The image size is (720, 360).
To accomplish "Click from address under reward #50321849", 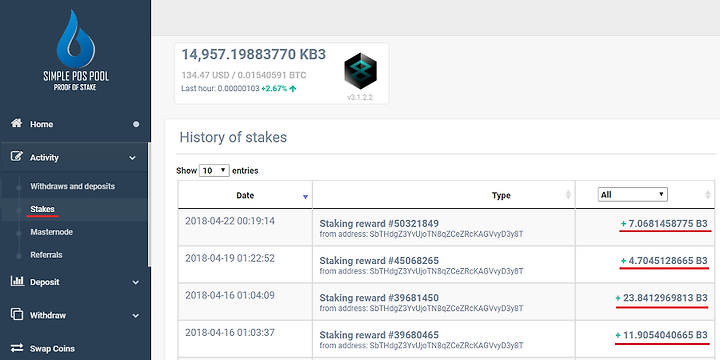I will pos(421,234).
